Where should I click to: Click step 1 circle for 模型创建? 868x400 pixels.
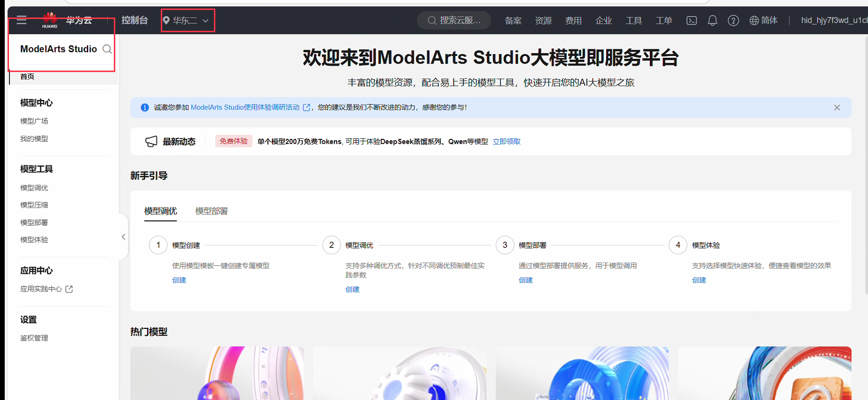tap(158, 245)
